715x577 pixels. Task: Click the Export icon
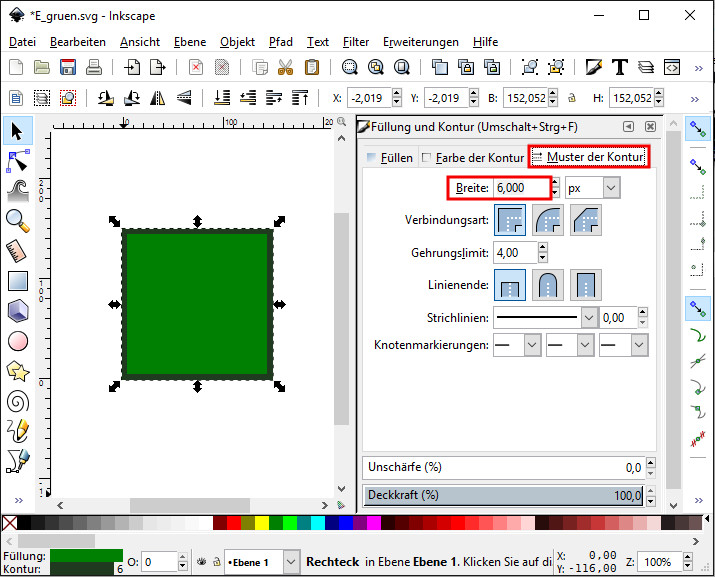(x=158, y=68)
